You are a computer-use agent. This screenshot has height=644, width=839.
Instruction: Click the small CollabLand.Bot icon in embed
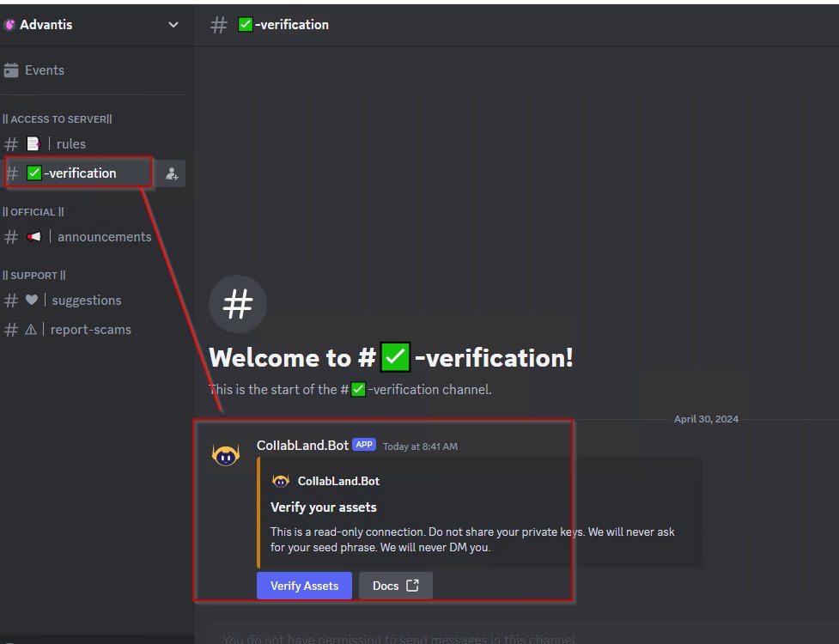280,481
